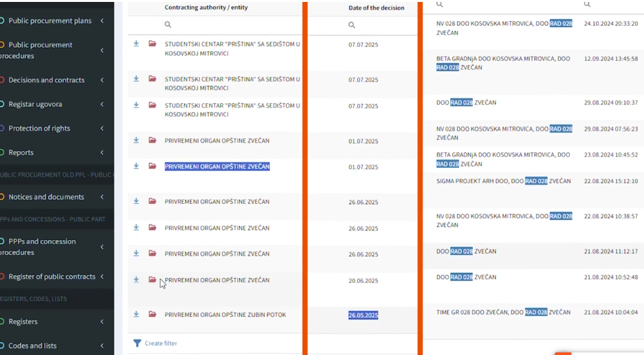
Task: Open folder icon in 20.06.2025 decision row
Action: [x=152, y=279]
